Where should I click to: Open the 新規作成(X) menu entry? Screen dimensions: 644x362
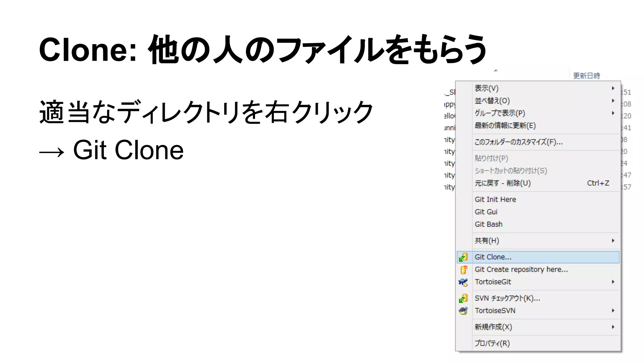(538, 327)
